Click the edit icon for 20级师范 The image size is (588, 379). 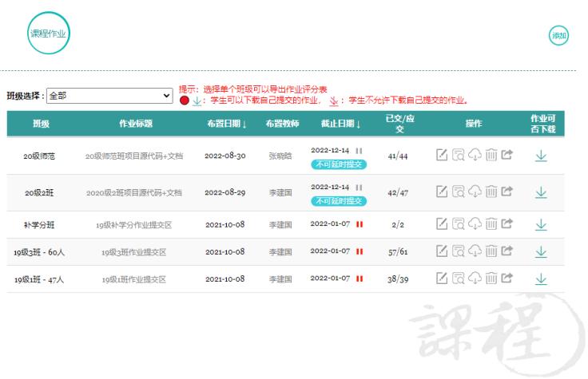(442, 155)
